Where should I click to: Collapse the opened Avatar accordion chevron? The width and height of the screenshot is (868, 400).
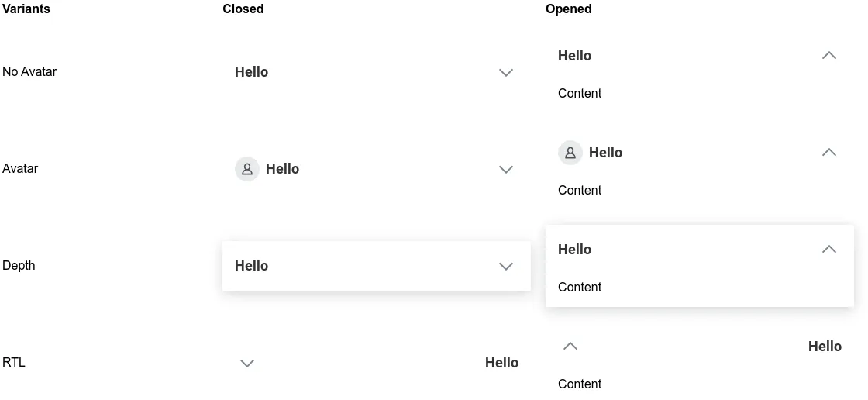pos(828,153)
